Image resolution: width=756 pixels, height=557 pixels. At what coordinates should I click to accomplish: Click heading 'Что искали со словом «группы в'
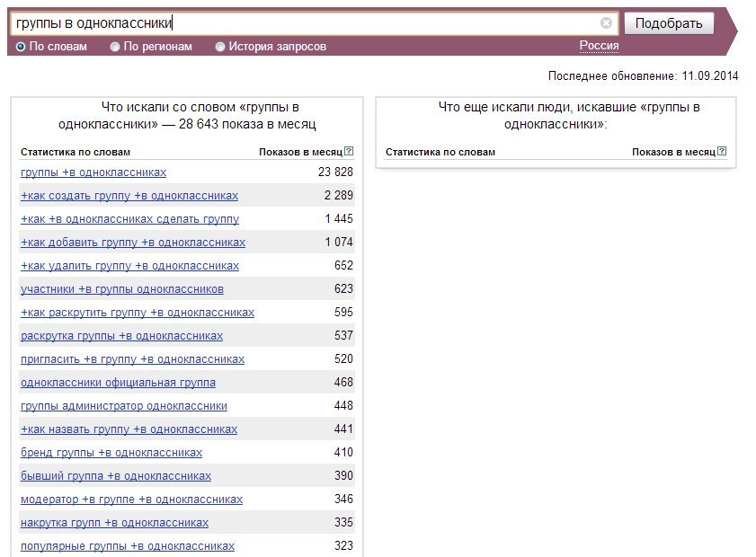[200, 107]
